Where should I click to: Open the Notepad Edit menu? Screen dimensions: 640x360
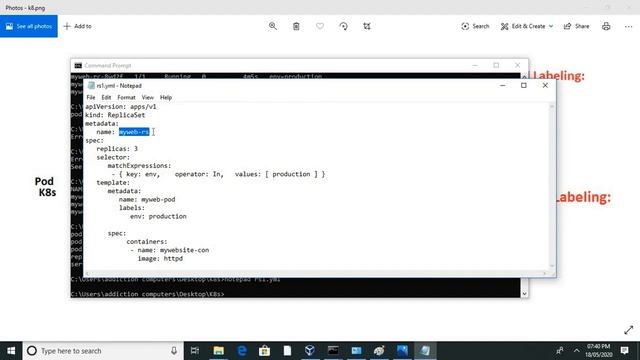point(106,98)
